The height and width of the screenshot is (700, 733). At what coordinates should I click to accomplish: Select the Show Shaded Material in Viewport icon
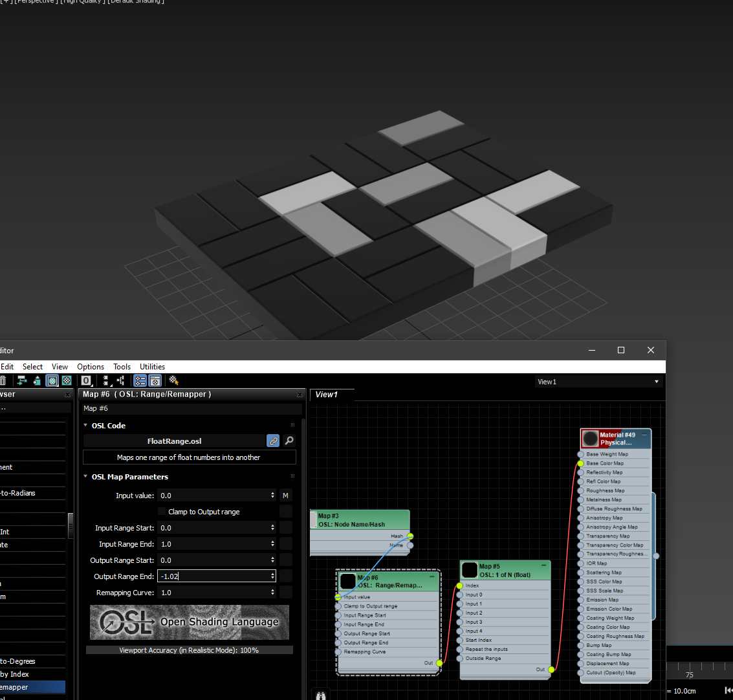(52, 380)
